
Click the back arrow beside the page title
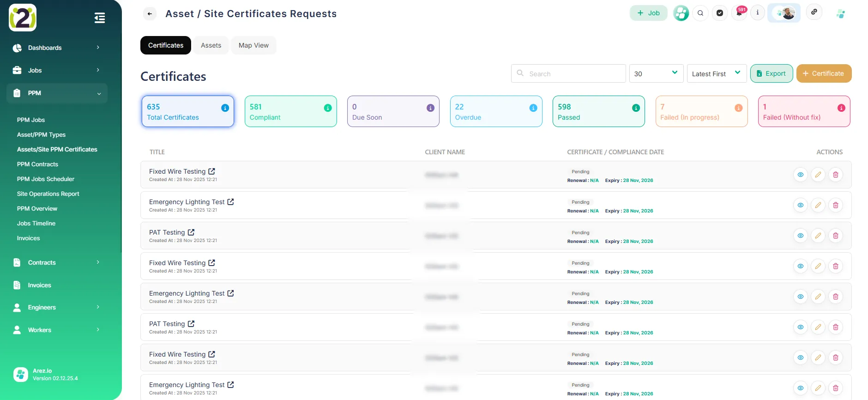tap(150, 14)
